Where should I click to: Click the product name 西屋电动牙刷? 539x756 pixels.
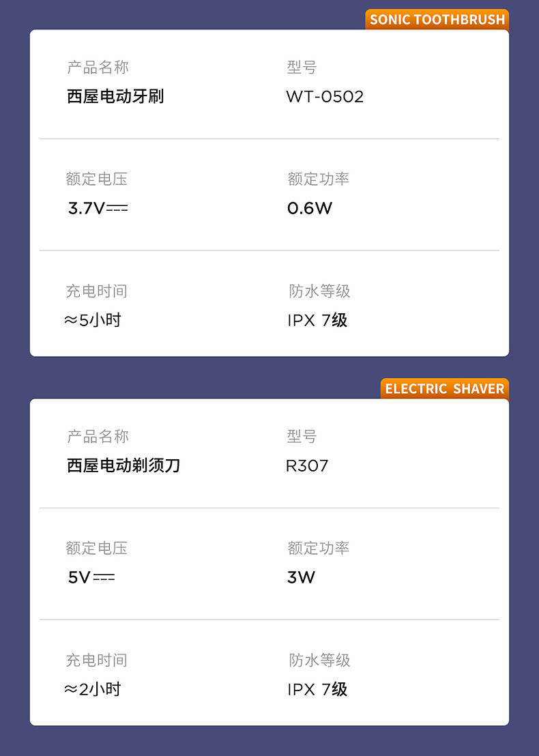pos(115,96)
